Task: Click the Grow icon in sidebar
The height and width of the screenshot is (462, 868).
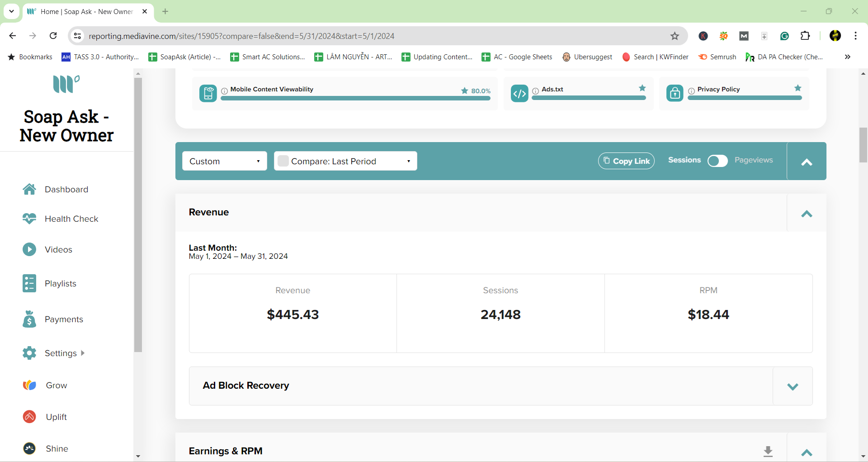Action: (29, 385)
